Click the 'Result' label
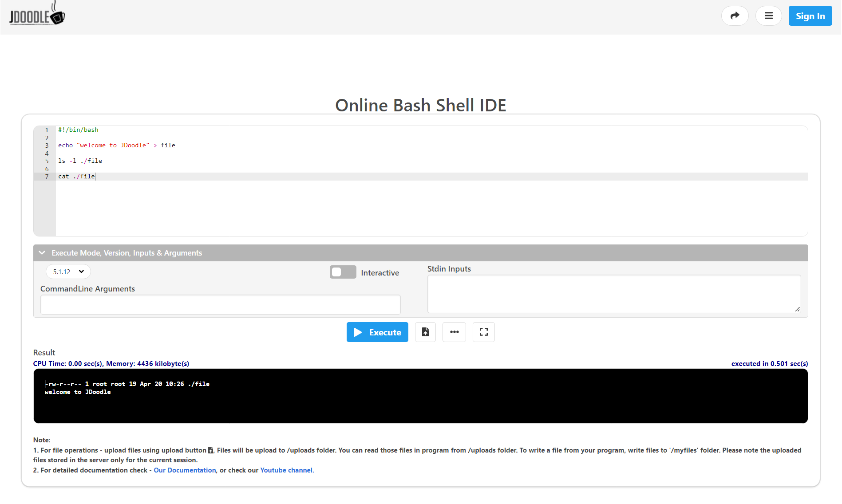This screenshot has height=504, width=842. pyautogui.click(x=44, y=353)
